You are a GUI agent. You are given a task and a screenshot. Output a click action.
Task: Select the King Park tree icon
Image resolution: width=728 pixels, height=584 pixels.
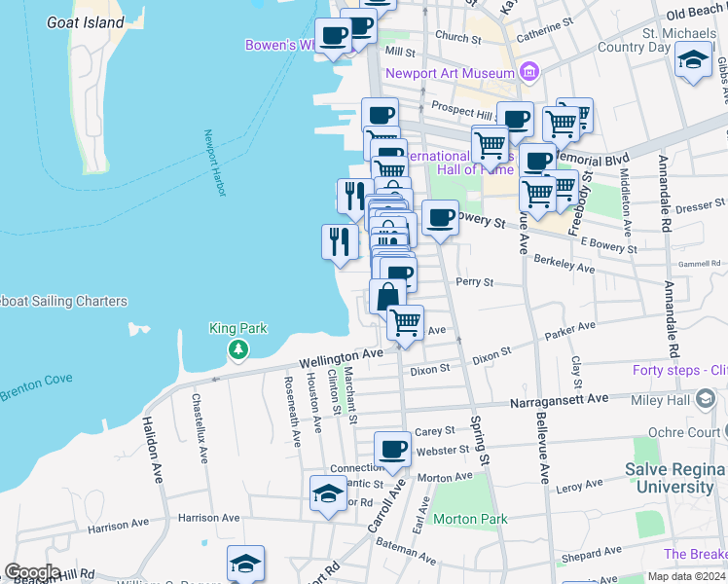(x=237, y=348)
